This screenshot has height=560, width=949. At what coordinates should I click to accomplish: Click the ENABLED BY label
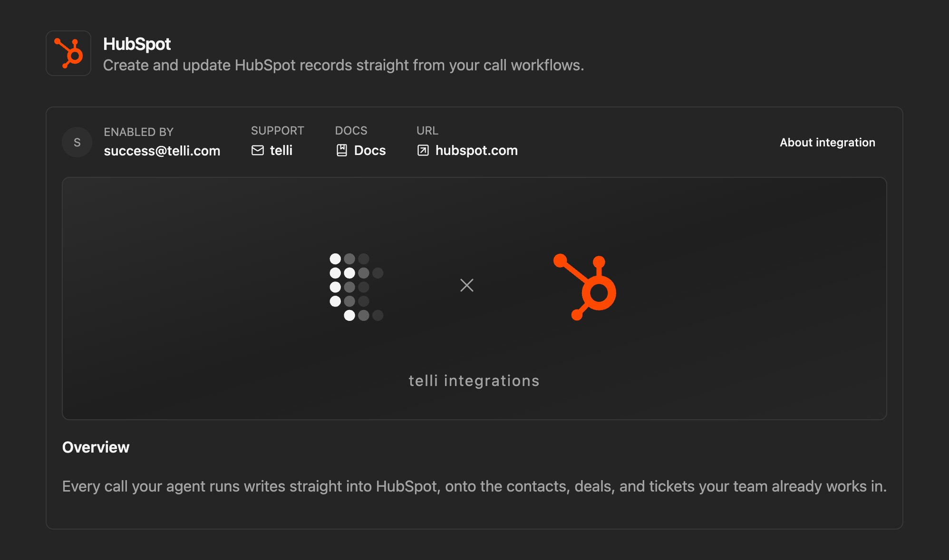click(x=139, y=132)
